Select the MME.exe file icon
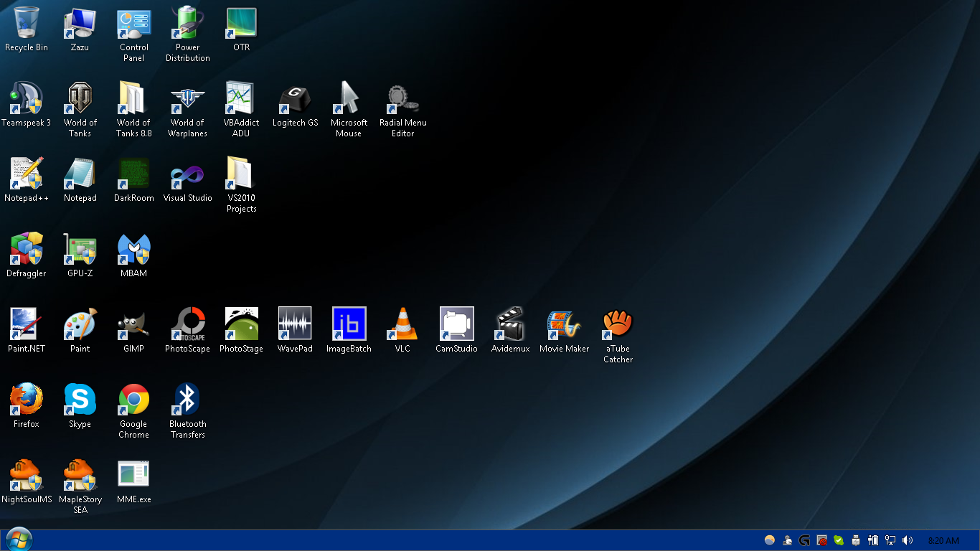This screenshot has height=551, width=980. 133,475
